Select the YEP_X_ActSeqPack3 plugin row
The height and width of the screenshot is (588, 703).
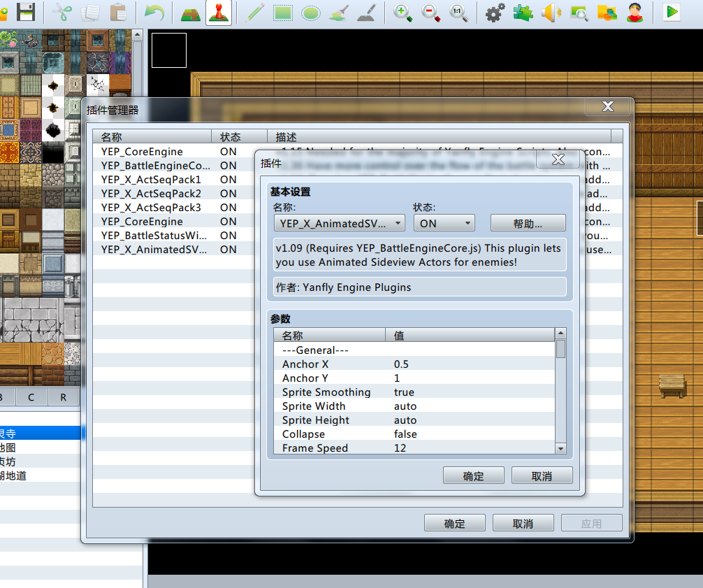[x=174, y=208]
